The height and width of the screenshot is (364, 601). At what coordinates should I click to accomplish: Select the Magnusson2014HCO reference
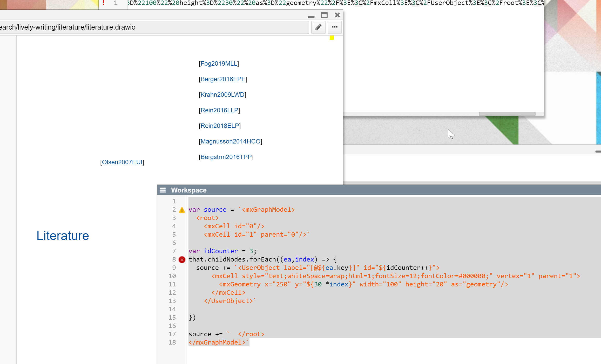pos(231,141)
